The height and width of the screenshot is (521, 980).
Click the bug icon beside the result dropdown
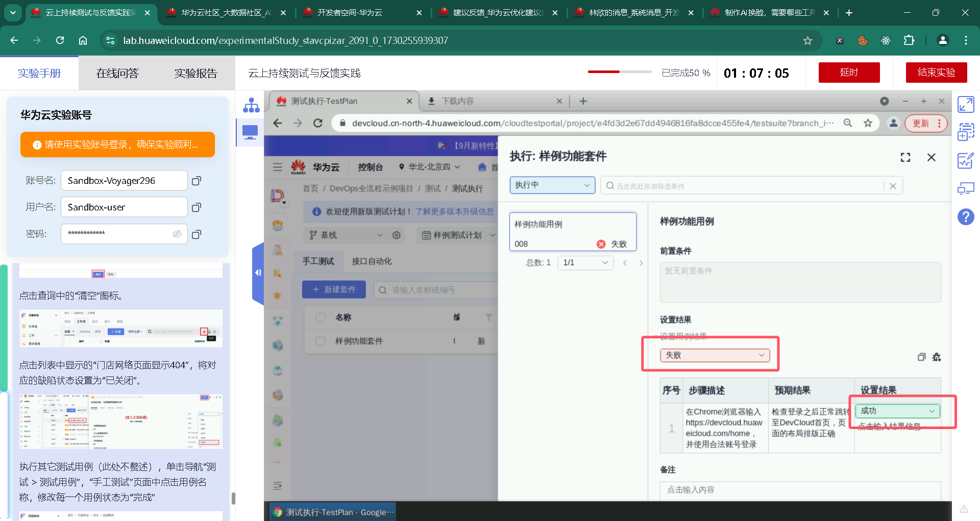(937, 357)
